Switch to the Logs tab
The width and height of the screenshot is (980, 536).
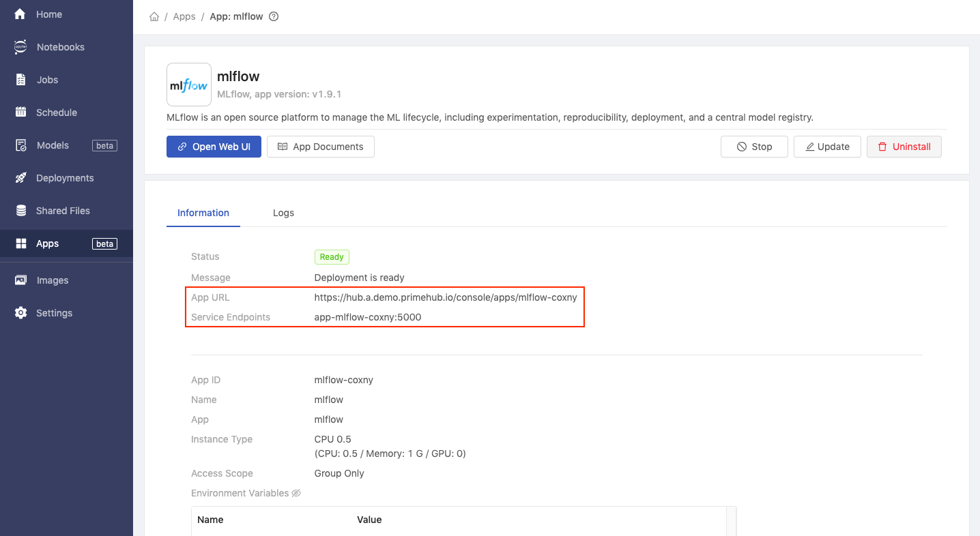283,213
